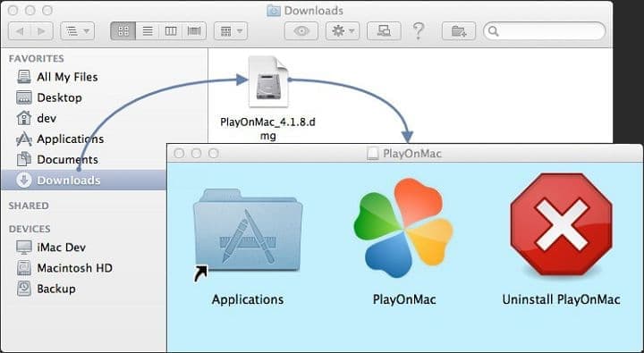Go back with the left arrow
The height and width of the screenshot is (353, 644).
pos(19,31)
